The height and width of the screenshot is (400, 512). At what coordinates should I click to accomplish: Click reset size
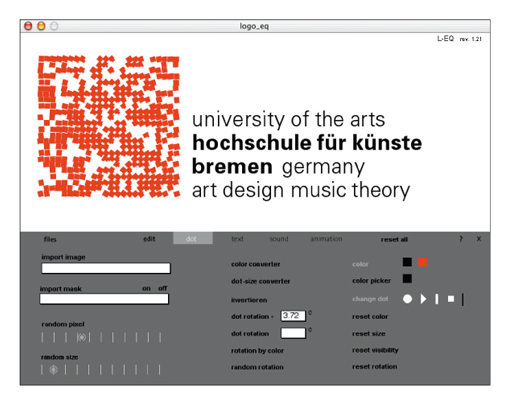click(369, 334)
